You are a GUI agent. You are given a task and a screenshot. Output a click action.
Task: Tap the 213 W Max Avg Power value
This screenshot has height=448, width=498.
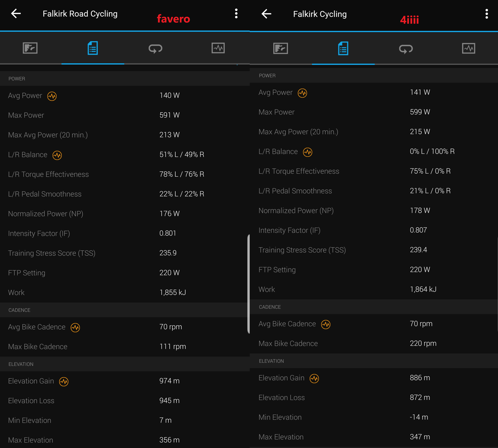(169, 135)
